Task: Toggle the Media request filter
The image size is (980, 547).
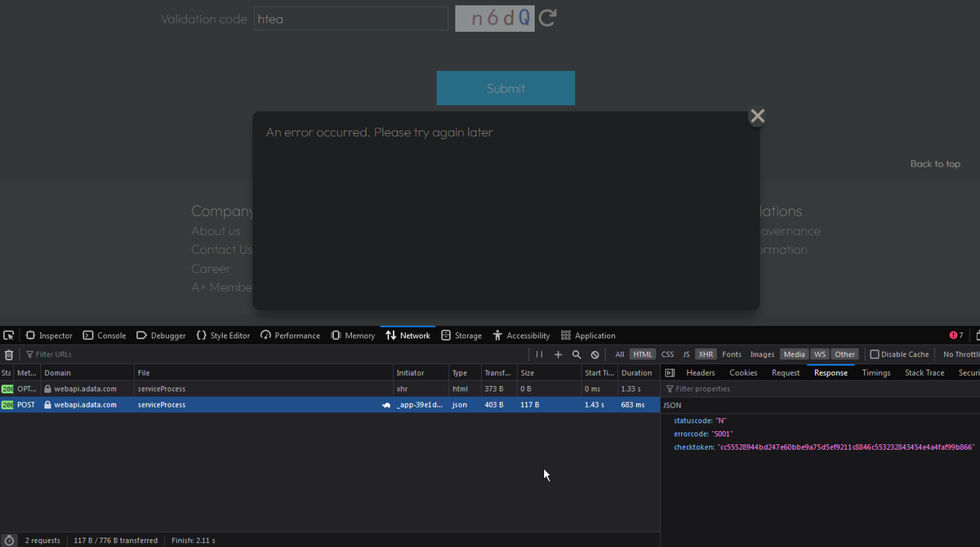Action: 794,354
